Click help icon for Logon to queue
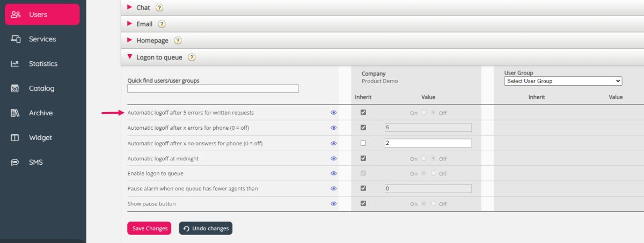Screen dimensions: 644x243 192,57
